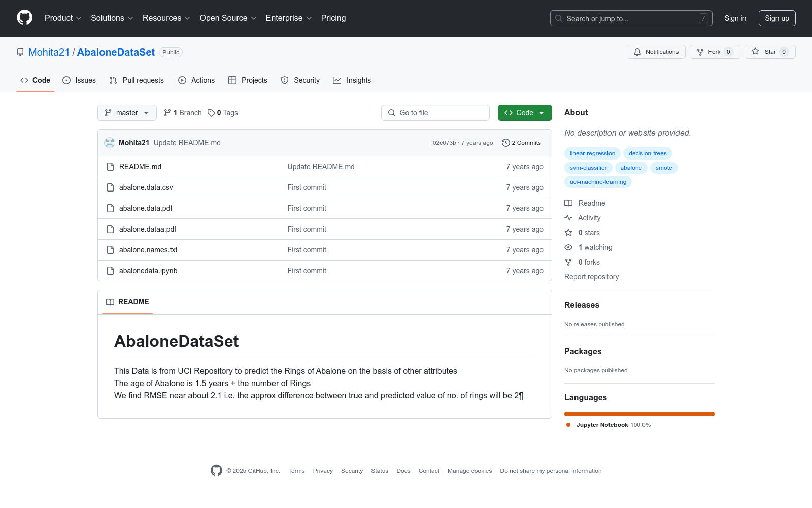
Task: Click the README.md file icon
Action: 110,167
